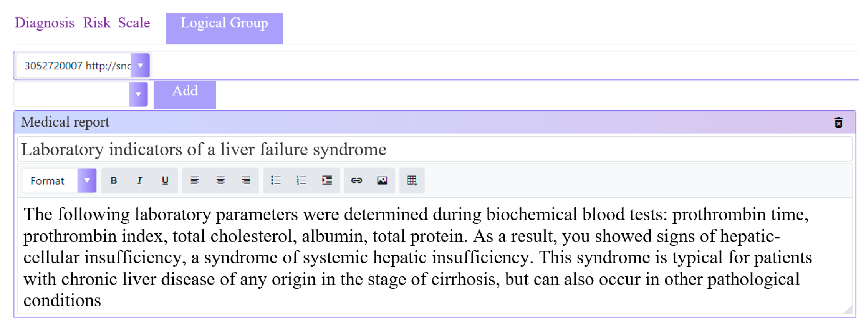Align text to the right
This screenshot has width=868, height=331.
[x=246, y=181]
